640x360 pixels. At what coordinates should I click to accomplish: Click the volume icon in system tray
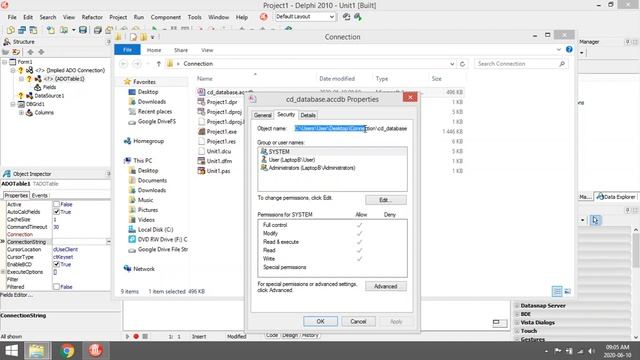(591, 351)
